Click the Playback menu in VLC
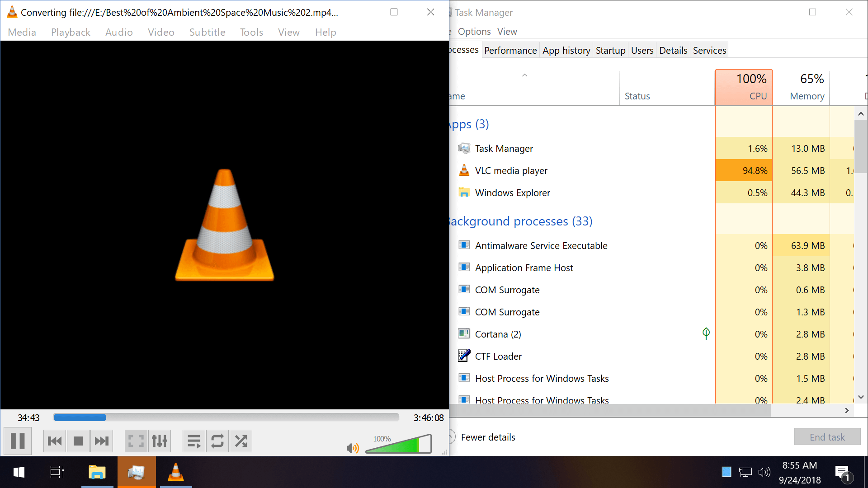868x488 pixels. pos(71,32)
